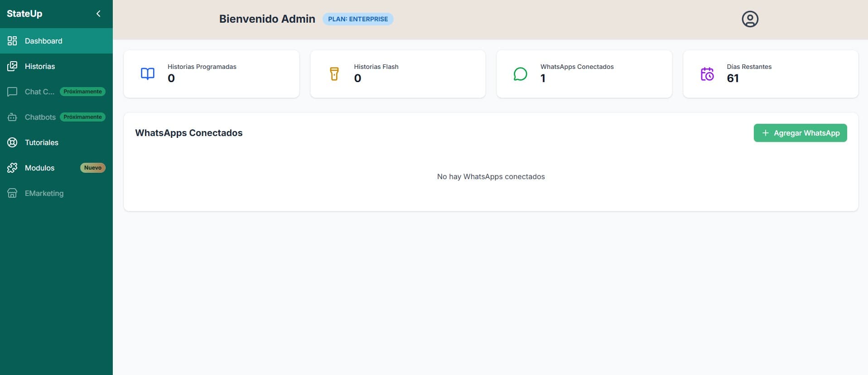Viewport: 868px width, 375px height.
Task: Click the flashlight icon on the Historias Flash card
Action: [334, 74]
